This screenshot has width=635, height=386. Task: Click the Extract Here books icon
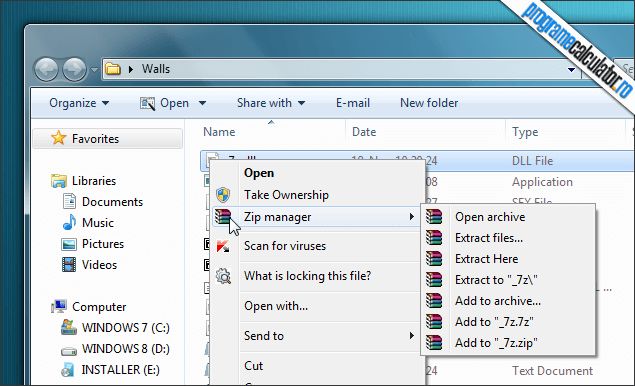pyautogui.click(x=434, y=259)
